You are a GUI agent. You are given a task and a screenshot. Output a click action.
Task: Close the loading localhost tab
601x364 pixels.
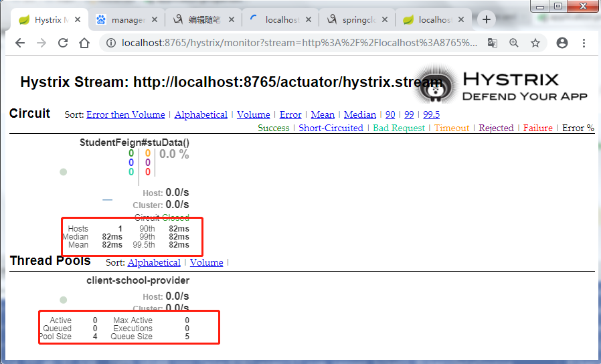tap(308, 19)
